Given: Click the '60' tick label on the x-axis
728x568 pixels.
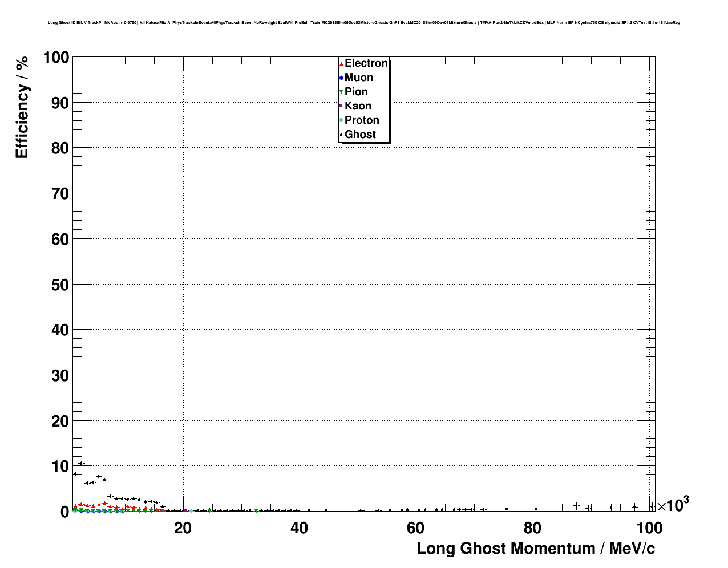Looking at the screenshot, I should (x=415, y=528).
